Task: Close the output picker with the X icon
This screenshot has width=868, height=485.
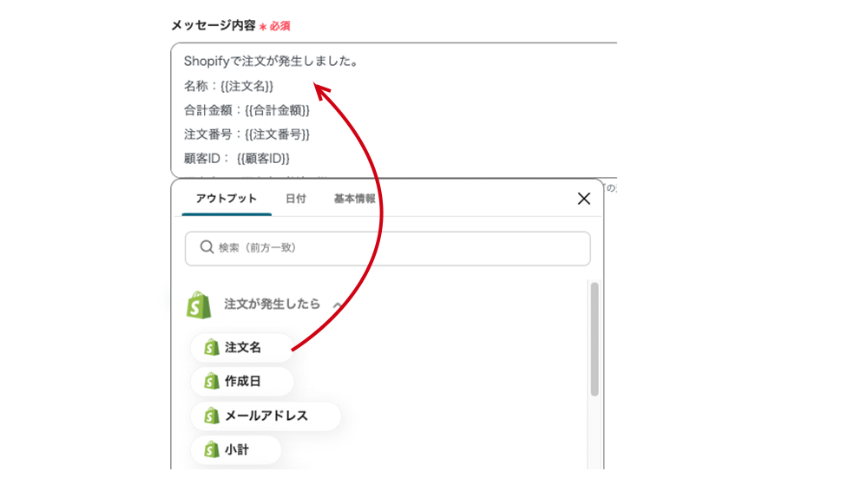Action: (x=584, y=199)
